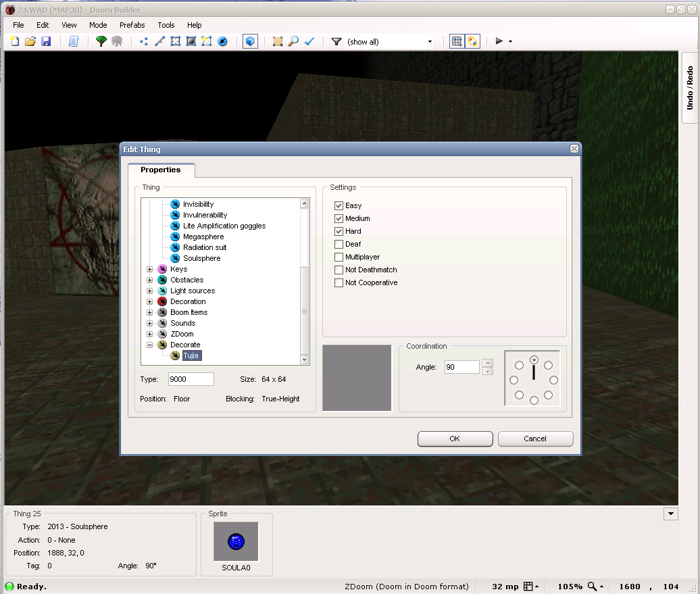Click the green tree toolbar icon

pos(101,41)
